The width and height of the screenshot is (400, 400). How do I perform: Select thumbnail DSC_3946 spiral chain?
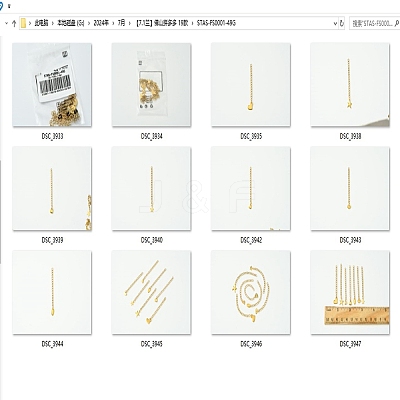[x=251, y=293]
